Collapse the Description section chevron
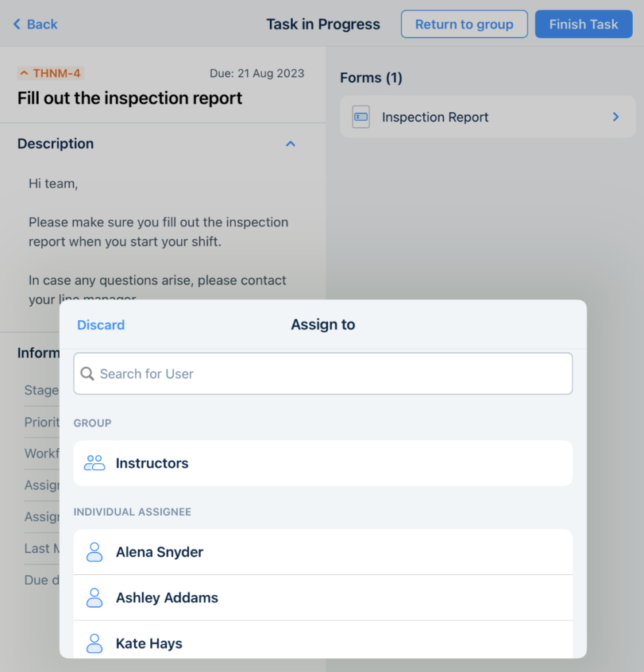Viewport: 644px width, 672px height. tap(291, 144)
